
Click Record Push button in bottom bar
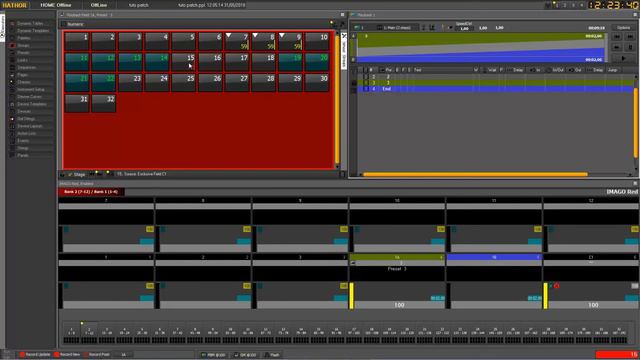click(x=96, y=355)
